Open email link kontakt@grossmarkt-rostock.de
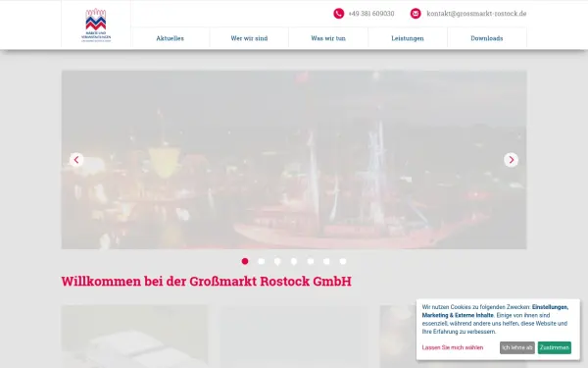This screenshot has width=588, height=368. [476, 14]
